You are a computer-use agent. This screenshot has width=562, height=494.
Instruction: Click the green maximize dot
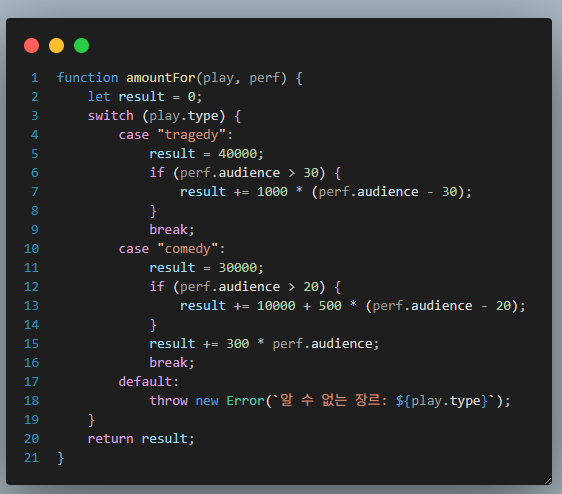(x=82, y=46)
